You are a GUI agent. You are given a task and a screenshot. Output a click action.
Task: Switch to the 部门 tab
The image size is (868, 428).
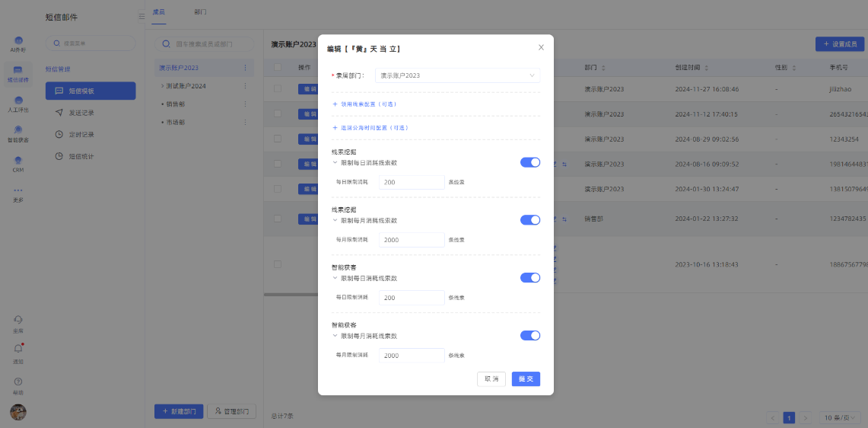point(200,13)
